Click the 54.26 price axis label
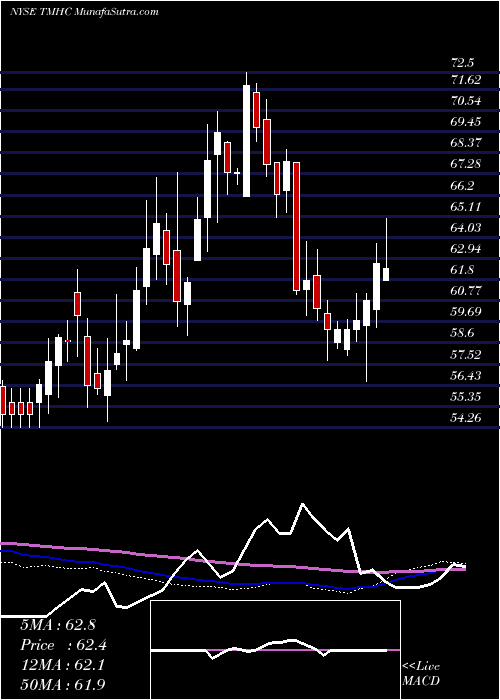This screenshot has width=500, height=700. coord(466,417)
